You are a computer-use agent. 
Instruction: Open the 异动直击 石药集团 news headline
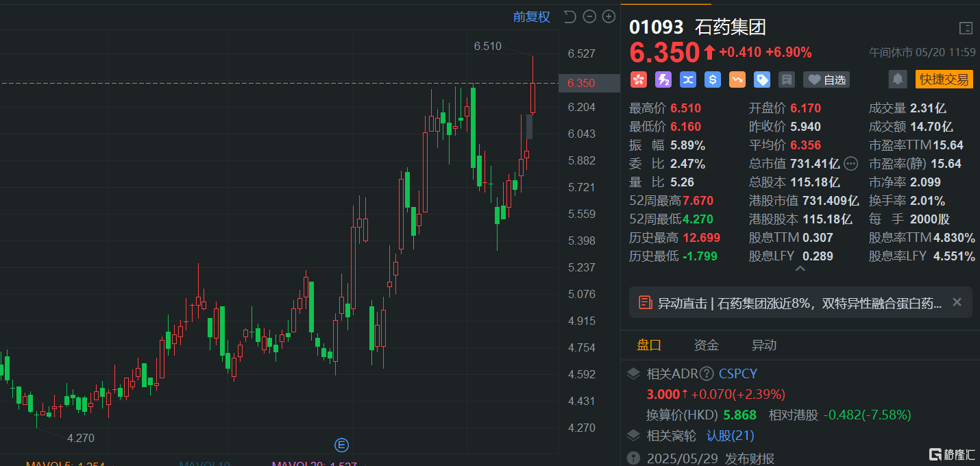(x=800, y=303)
